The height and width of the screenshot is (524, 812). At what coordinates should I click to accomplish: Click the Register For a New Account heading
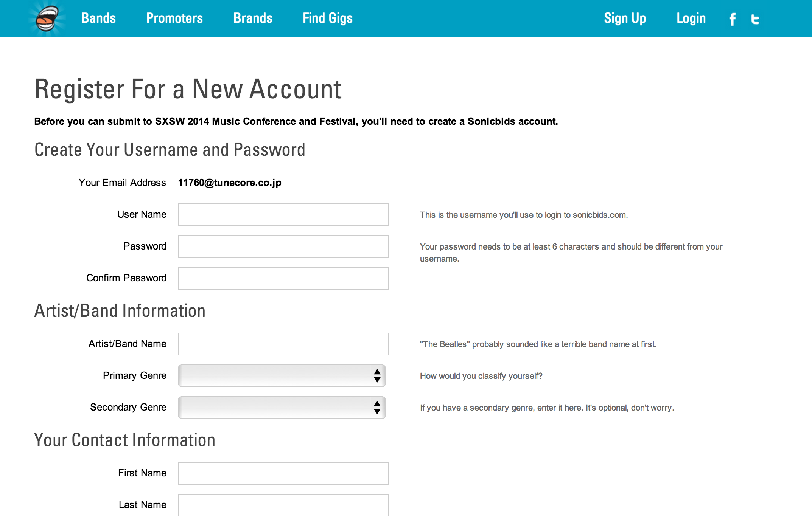(x=188, y=89)
